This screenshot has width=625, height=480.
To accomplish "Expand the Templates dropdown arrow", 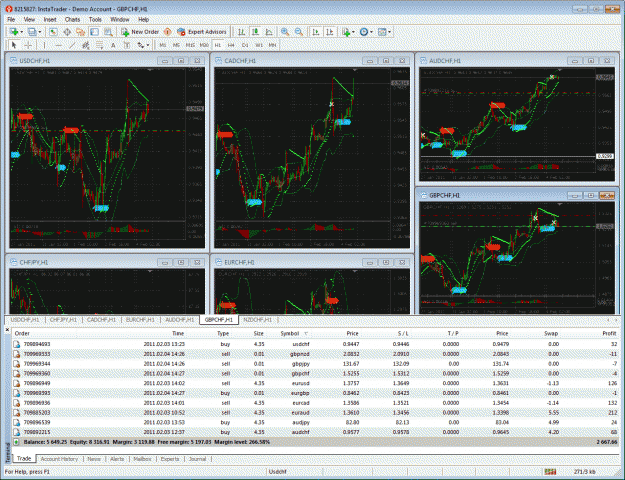I will coord(389,32).
